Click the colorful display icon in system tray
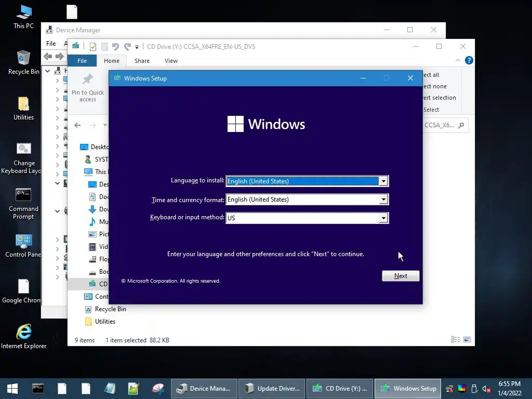Screen dimensions: 532x399 tap(462, 389)
